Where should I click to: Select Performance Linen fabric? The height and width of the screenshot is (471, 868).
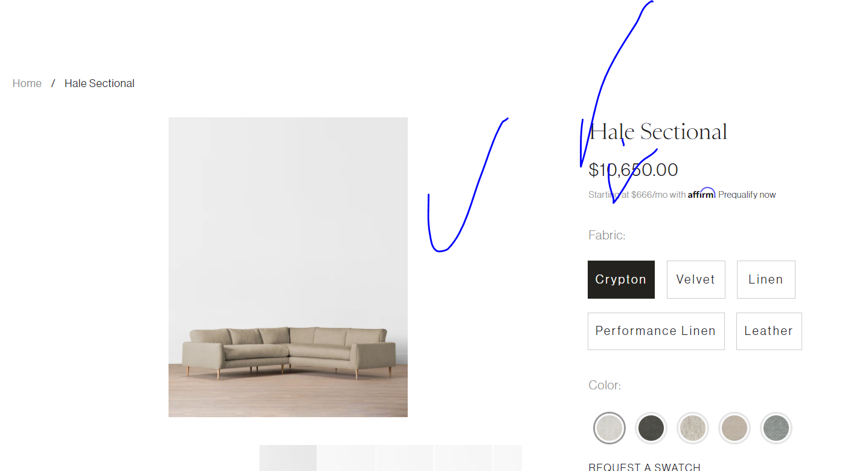click(x=656, y=331)
